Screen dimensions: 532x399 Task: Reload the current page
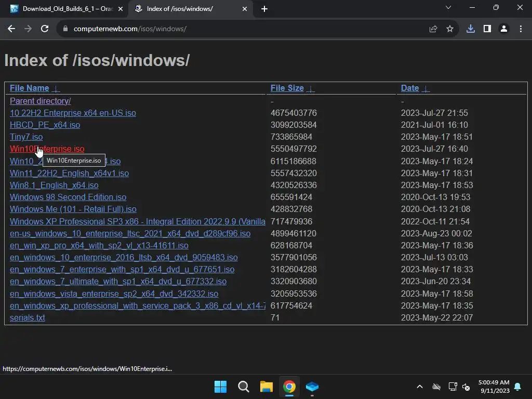45,29
